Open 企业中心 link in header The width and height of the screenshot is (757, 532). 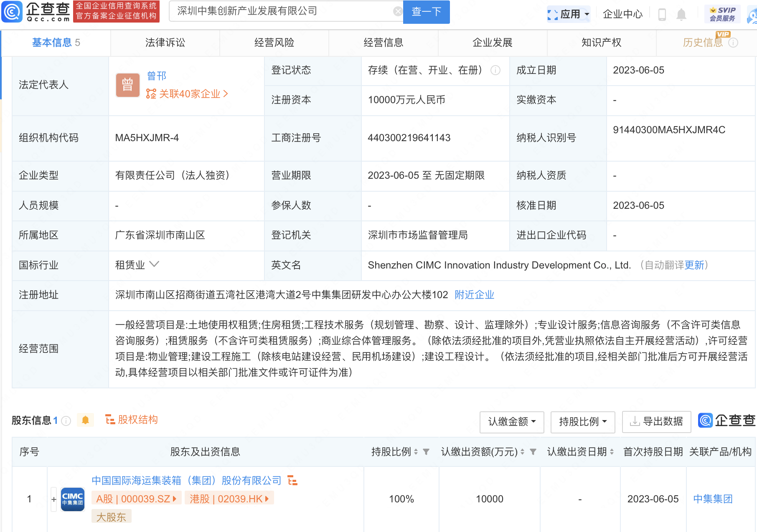pos(622,14)
